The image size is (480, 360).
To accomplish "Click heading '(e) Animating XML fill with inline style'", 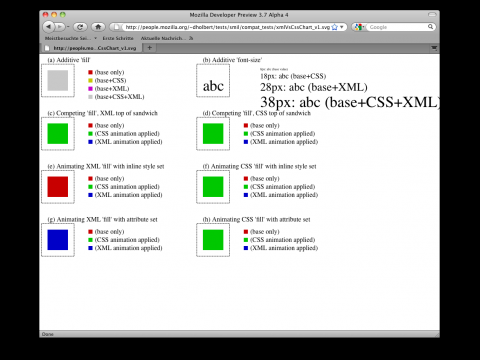I will (x=106, y=166).
